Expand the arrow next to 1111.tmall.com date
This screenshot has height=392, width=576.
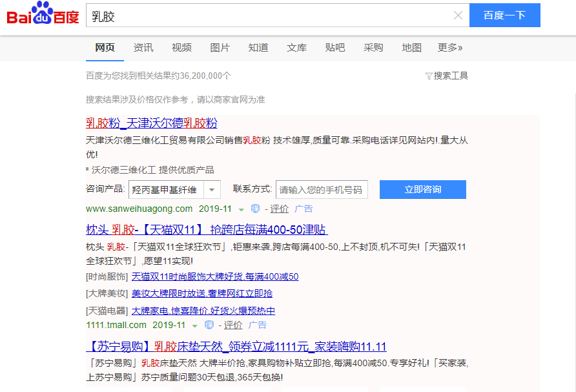[x=195, y=325]
